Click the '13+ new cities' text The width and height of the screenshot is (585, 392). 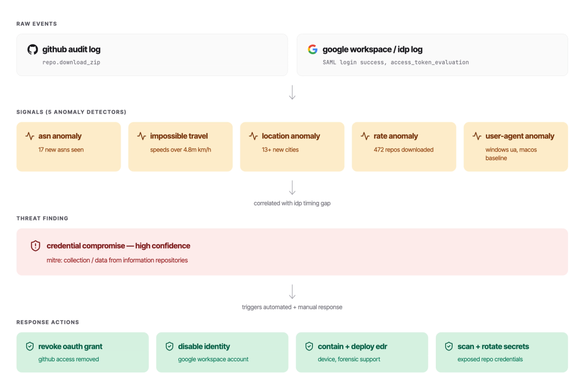[x=280, y=150]
